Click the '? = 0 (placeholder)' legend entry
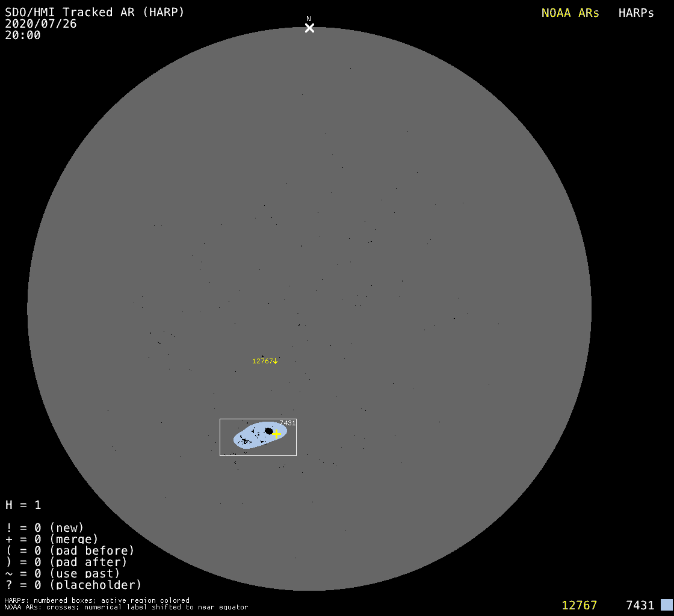This screenshot has height=616, width=674. 73,584
